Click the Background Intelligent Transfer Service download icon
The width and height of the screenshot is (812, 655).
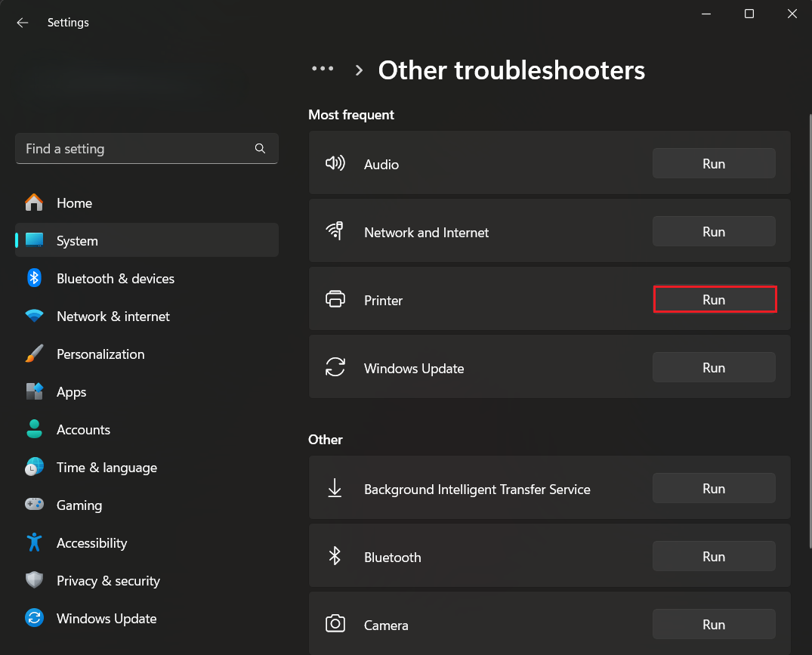pyautogui.click(x=335, y=488)
